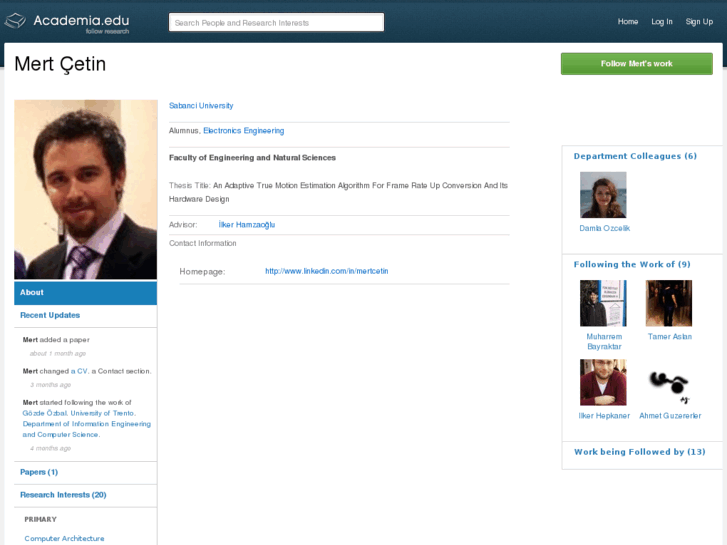Go to Home in the top navigation

628,21
